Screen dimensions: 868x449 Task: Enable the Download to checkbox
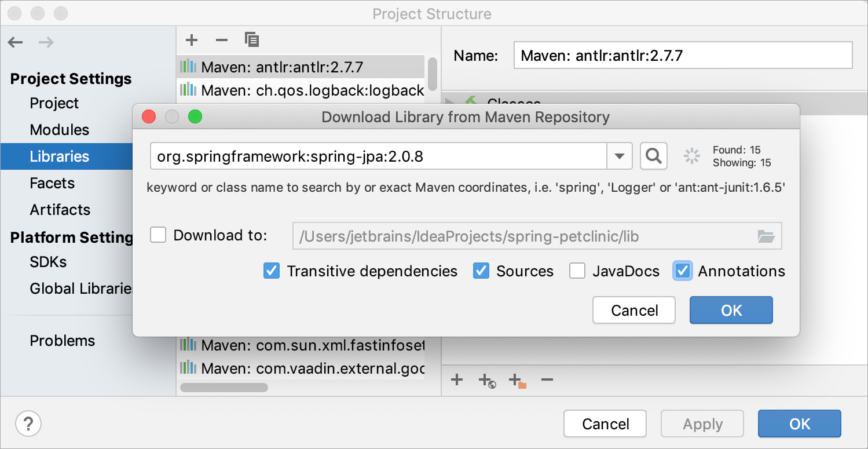point(158,235)
